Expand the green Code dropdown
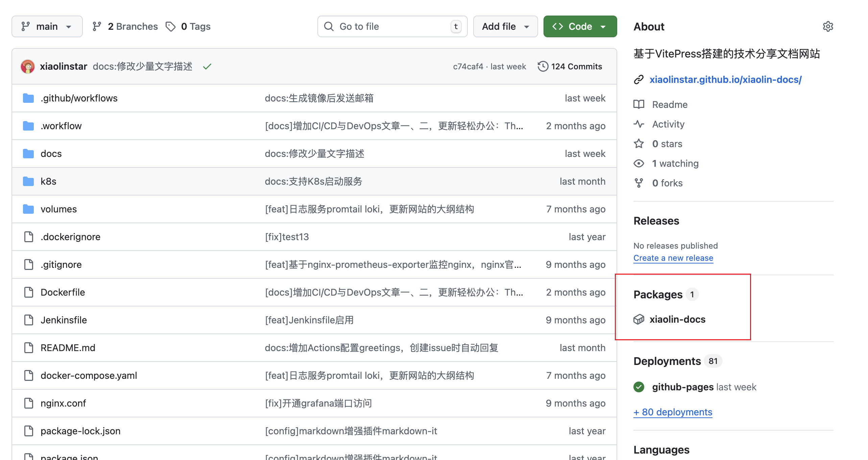Image resolution: width=868 pixels, height=460 pixels. 580,26
